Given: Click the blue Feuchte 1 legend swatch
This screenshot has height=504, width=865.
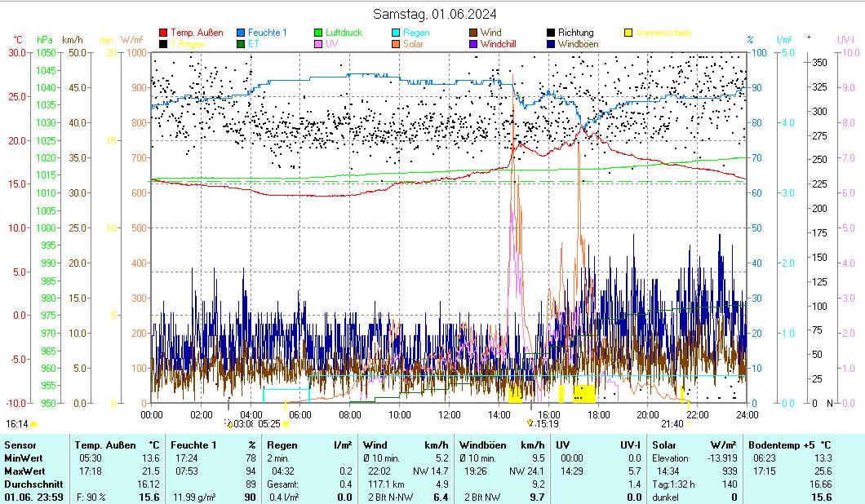Looking at the screenshot, I should [242, 33].
